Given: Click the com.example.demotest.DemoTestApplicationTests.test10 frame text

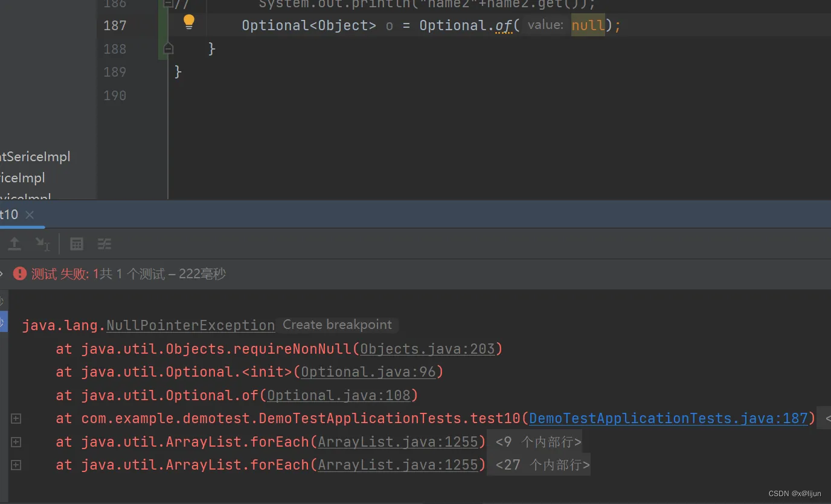Looking at the screenshot, I should 301,418.
